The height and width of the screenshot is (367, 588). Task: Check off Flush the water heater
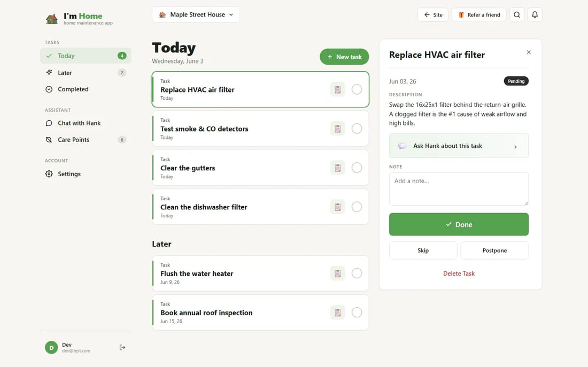pyautogui.click(x=357, y=274)
